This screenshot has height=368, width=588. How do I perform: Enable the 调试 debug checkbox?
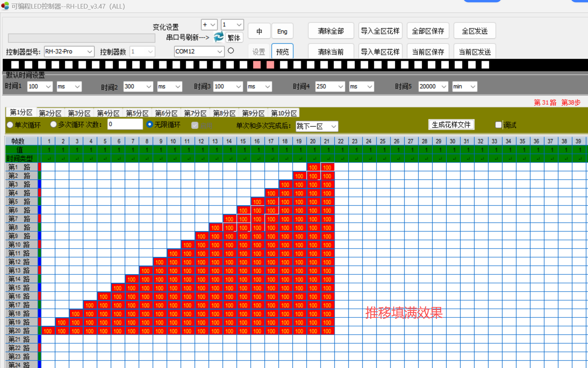(498, 124)
